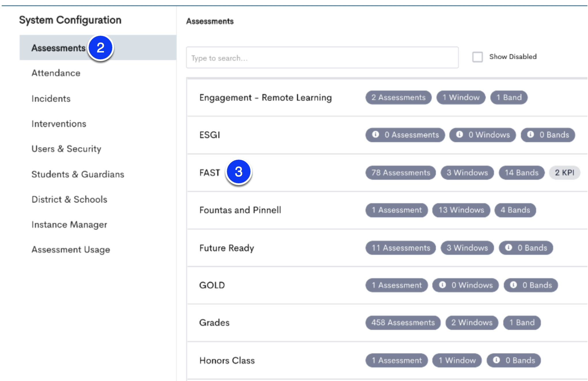Go to Instance Manager
This screenshot has height=381, width=588.
pyautogui.click(x=69, y=224)
